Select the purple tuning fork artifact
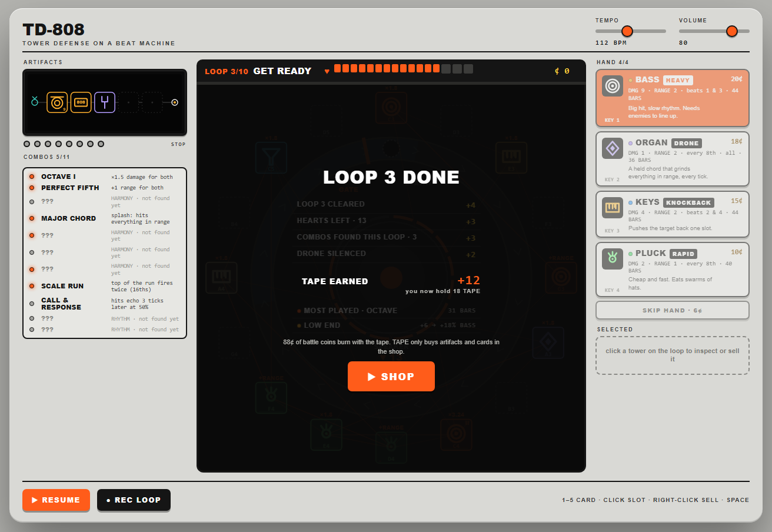This screenshot has height=532, width=772. coord(105,102)
